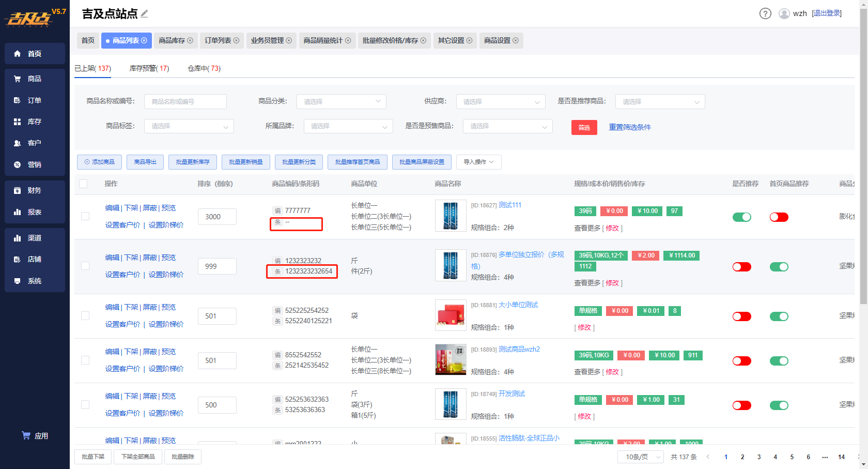Viewport: 868px width, 469px height.
Task: Click the red 筛选 filter button
Action: (584, 127)
